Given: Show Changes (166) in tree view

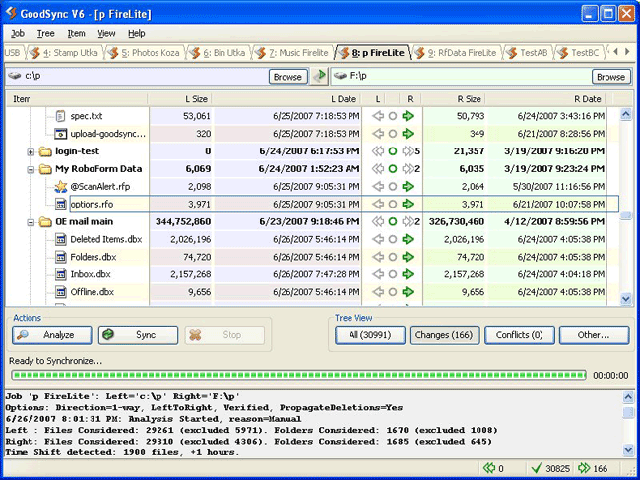Looking at the screenshot, I should coord(443,335).
